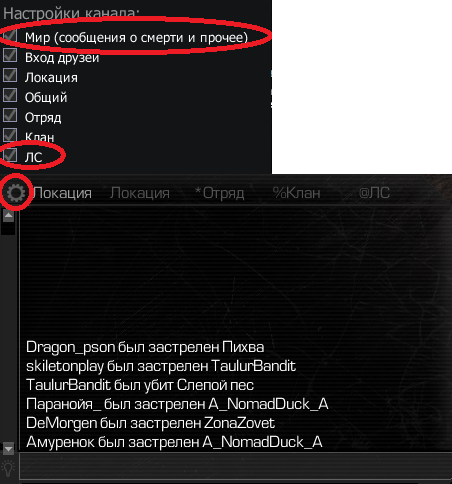Image resolution: width=452 pixels, height=484 pixels.
Task: Toggle the Отряд channel checkbox
Action: click(x=10, y=115)
